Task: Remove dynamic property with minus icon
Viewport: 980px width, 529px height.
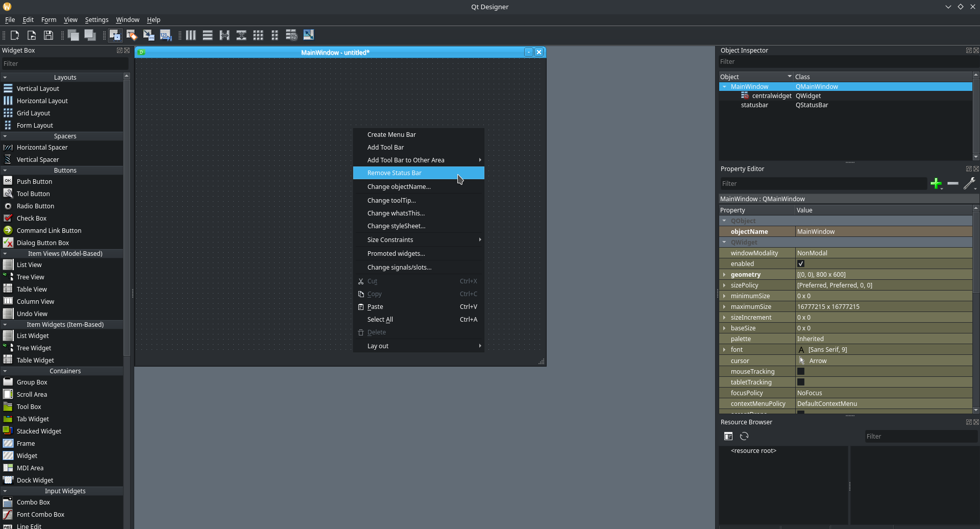Action: 953,184
